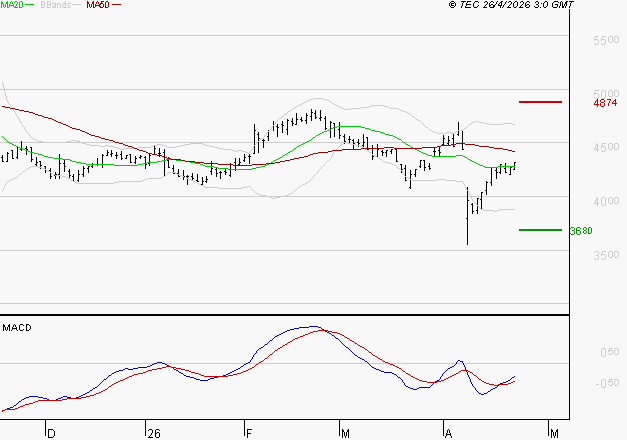Click the red 4874 resistance value

(605, 103)
